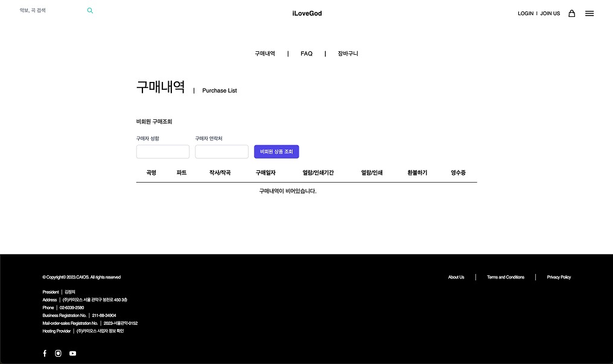Image resolution: width=613 pixels, height=364 pixels.
Task: Open the YouTube channel icon
Action: pos(72,353)
